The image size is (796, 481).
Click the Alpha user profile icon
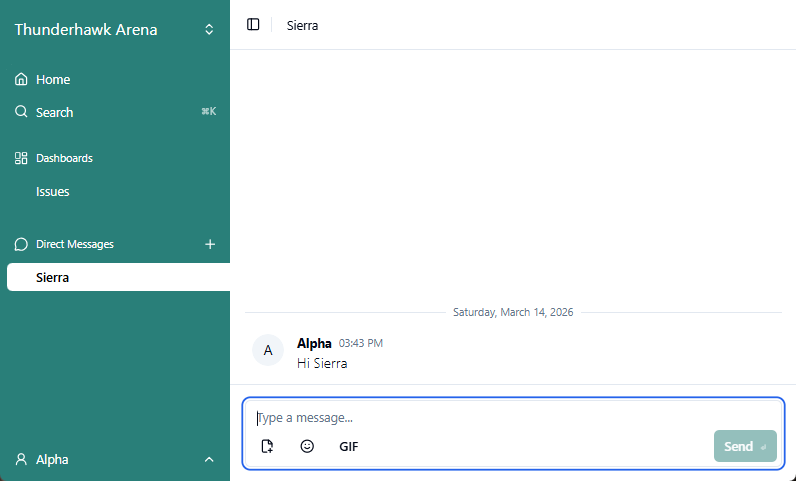click(x=21, y=459)
